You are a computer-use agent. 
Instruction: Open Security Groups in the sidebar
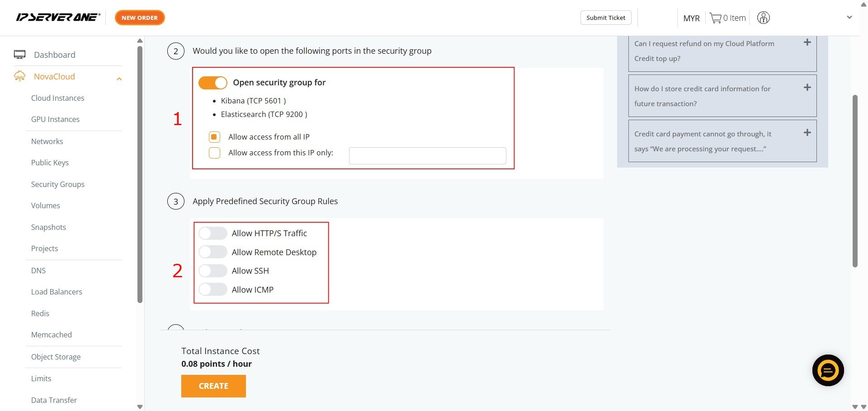click(58, 184)
